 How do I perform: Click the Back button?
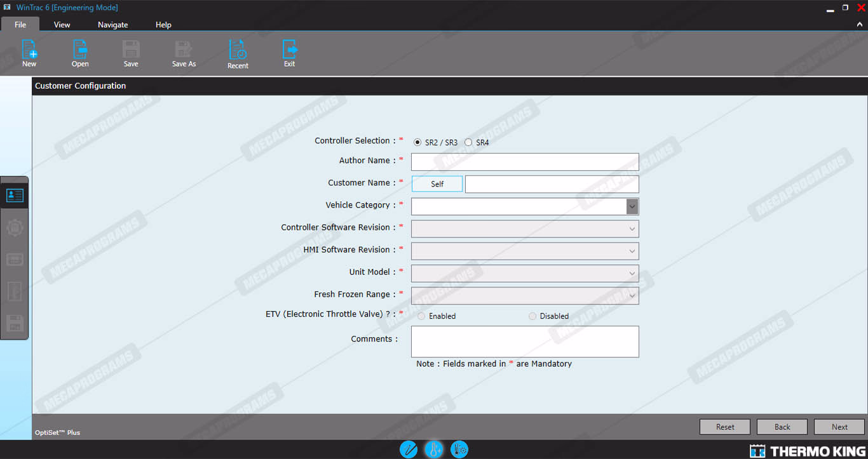(782, 427)
